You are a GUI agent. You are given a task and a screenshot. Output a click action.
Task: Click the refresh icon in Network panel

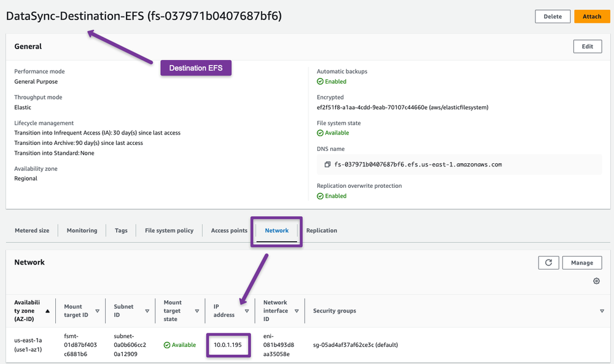[548, 263]
